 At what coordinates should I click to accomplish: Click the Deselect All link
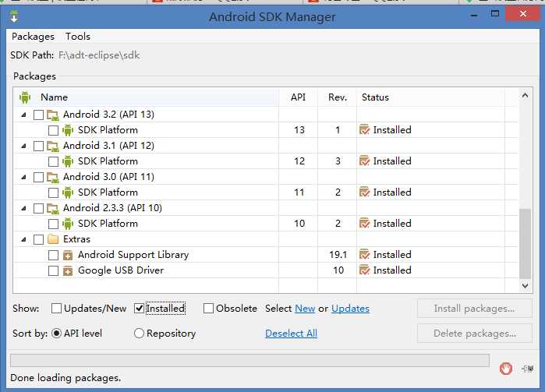pos(291,334)
